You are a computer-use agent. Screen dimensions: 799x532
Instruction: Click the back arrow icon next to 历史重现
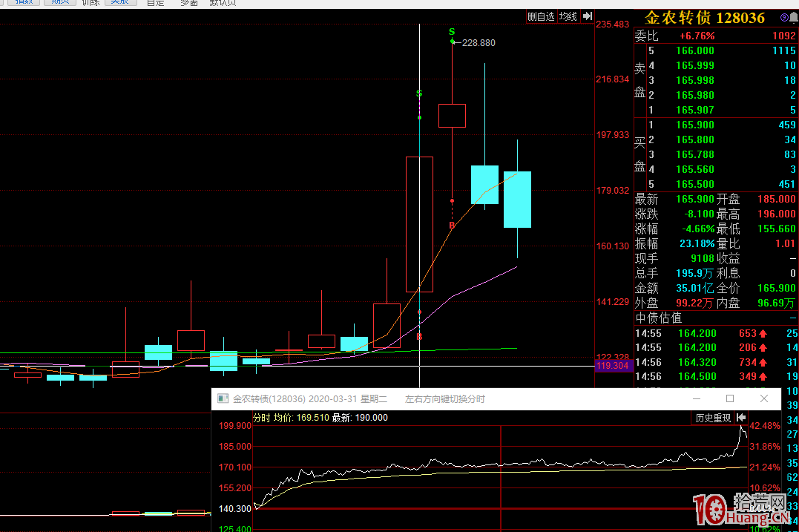[741, 418]
